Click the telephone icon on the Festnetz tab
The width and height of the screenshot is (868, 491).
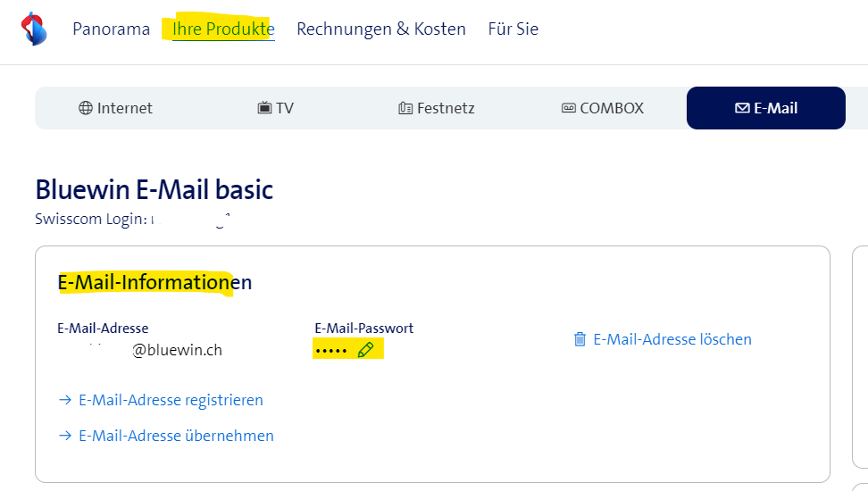pyautogui.click(x=405, y=108)
